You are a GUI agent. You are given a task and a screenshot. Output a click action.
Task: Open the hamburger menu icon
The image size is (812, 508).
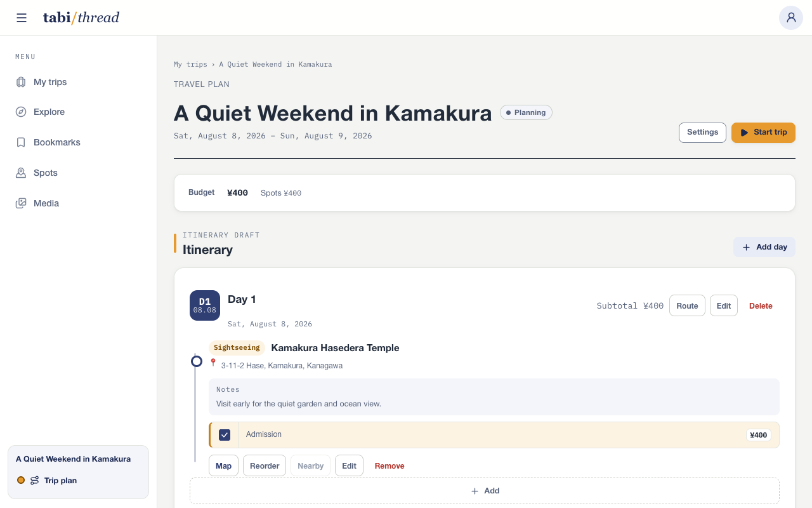point(22,18)
